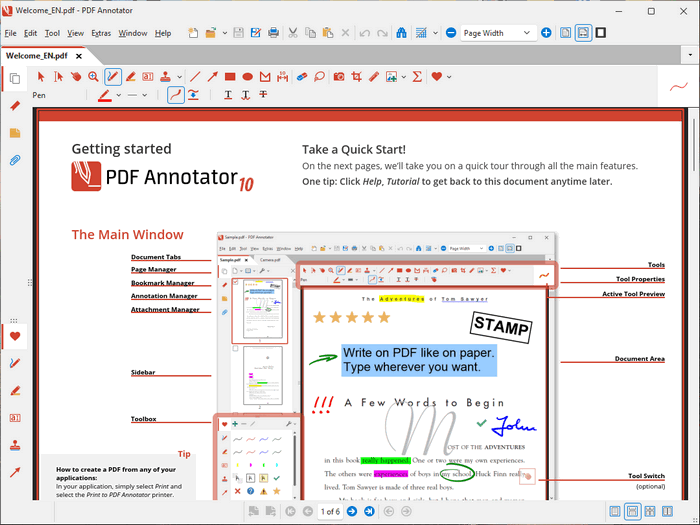Click the Save document icon

238,33
